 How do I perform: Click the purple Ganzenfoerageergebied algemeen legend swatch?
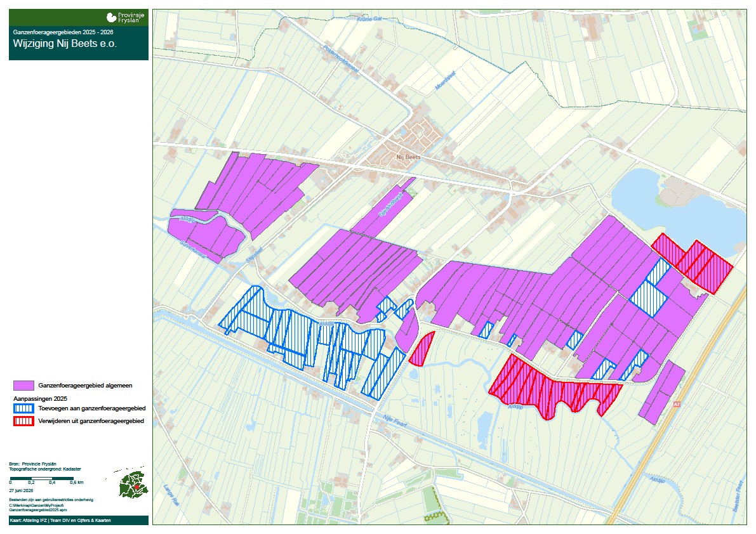pyautogui.click(x=23, y=386)
